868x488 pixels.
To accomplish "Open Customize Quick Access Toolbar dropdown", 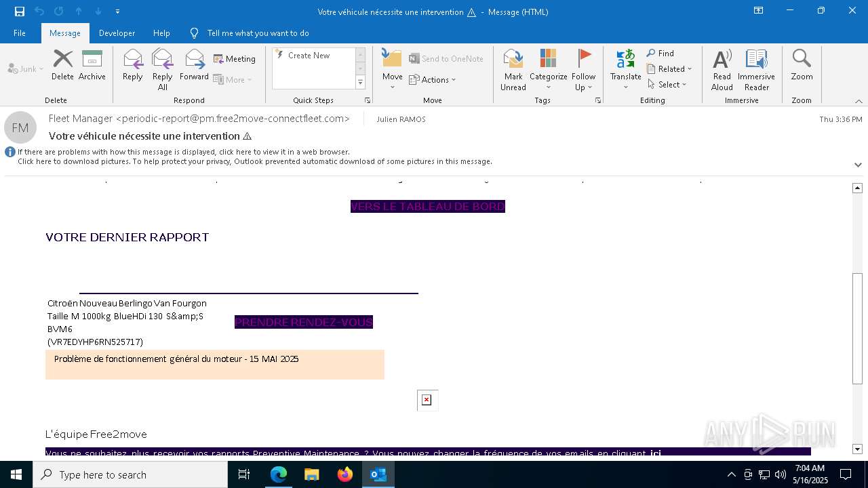I will (x=117, y=12).
